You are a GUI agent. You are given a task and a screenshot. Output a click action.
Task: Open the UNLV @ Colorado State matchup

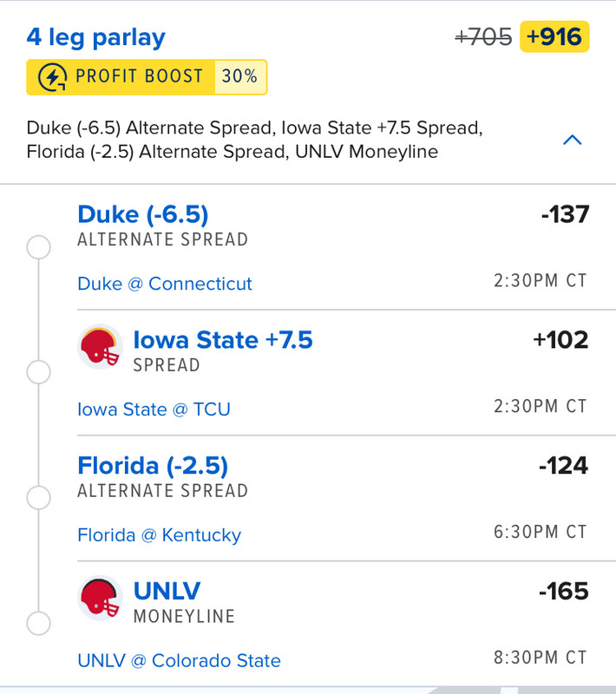(x=179, y=661)
